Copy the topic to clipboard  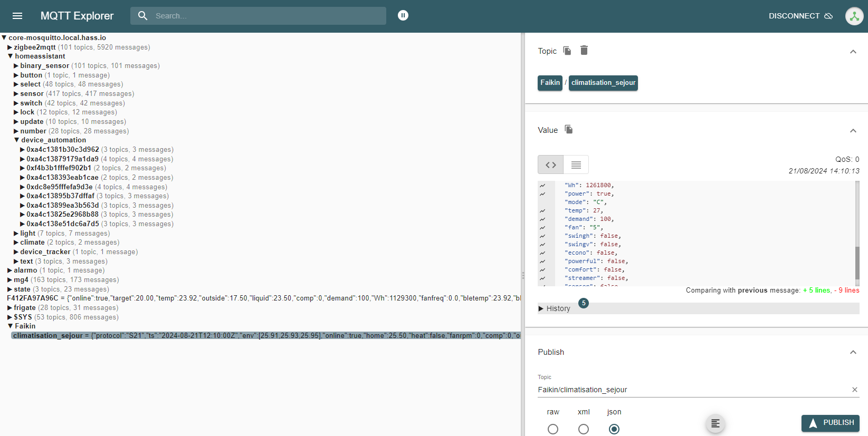point(567,51)
